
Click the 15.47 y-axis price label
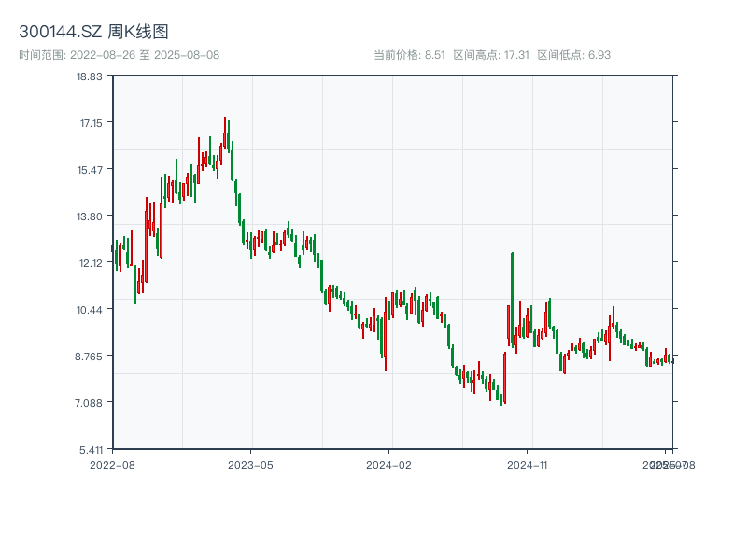(x=90, y=170)
